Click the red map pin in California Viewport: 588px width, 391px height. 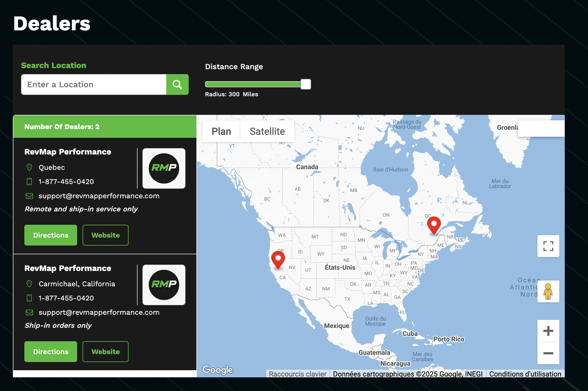[278, 259]
